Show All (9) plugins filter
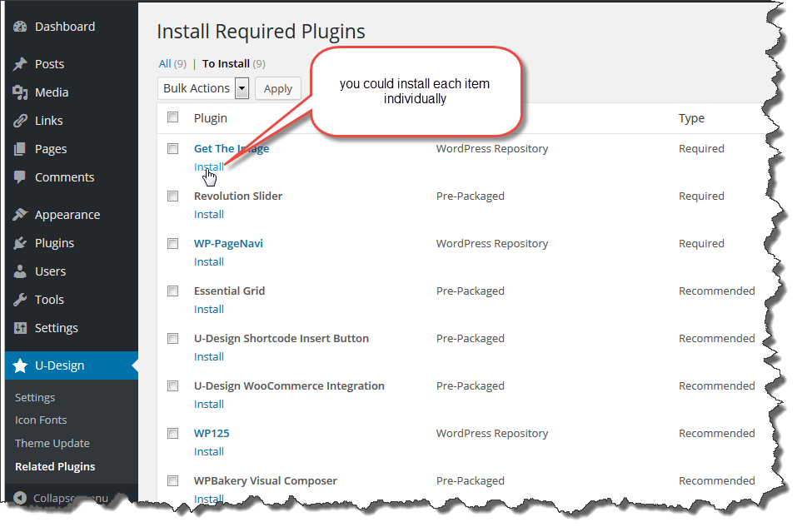The width and height of the screenshot is (802, 532). click(x=172, y=63)
